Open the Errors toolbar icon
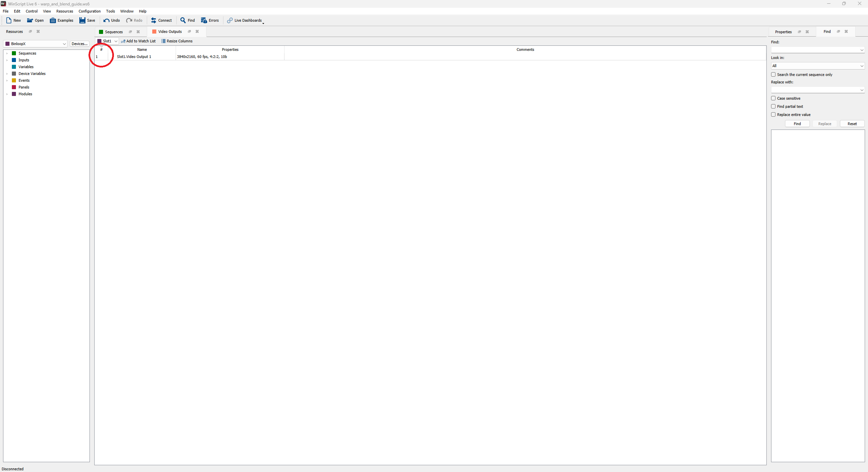Image resolution: width=868 pixels, height=472 pixels. (204, 20)
